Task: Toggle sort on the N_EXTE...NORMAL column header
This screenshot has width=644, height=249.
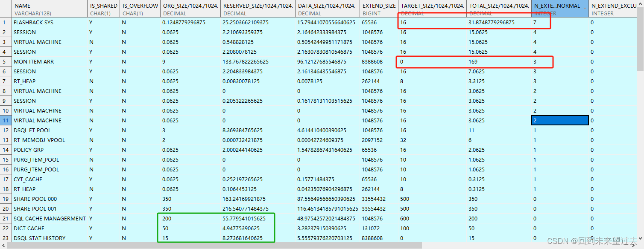Action: click(x=560, y=9)
